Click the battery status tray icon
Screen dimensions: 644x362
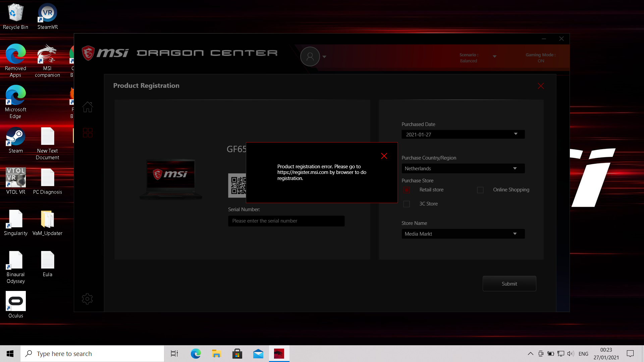pyautogui.click(x=550, y=354)
